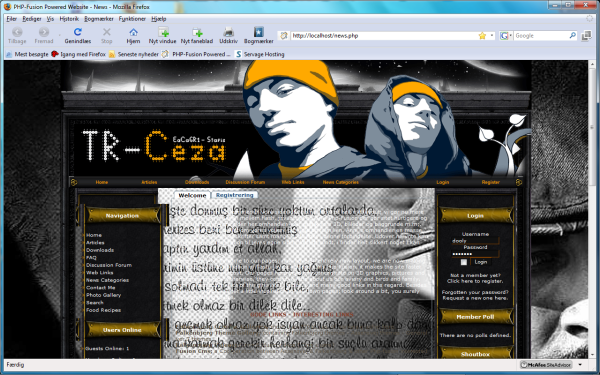Focus the Username input field
Viewport: 600px width, 375px height.
pos(475,241)
